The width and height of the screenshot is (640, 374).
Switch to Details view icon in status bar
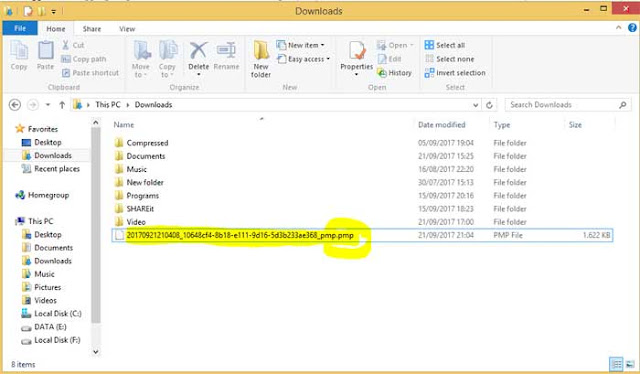pyautogui.click(x=616, y=364)
